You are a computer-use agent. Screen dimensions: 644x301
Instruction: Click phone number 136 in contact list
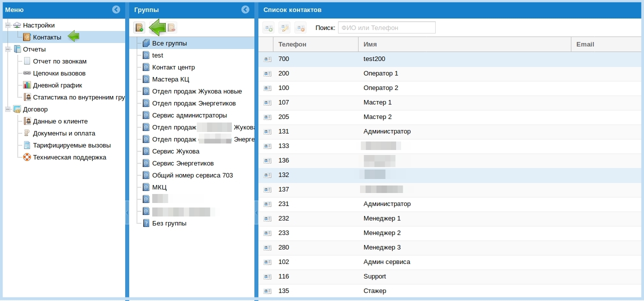[284, 160]
